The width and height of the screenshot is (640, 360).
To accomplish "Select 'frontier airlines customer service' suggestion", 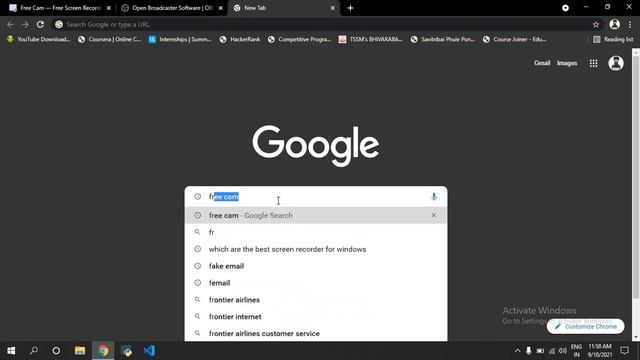I will [x=316, y=333].
